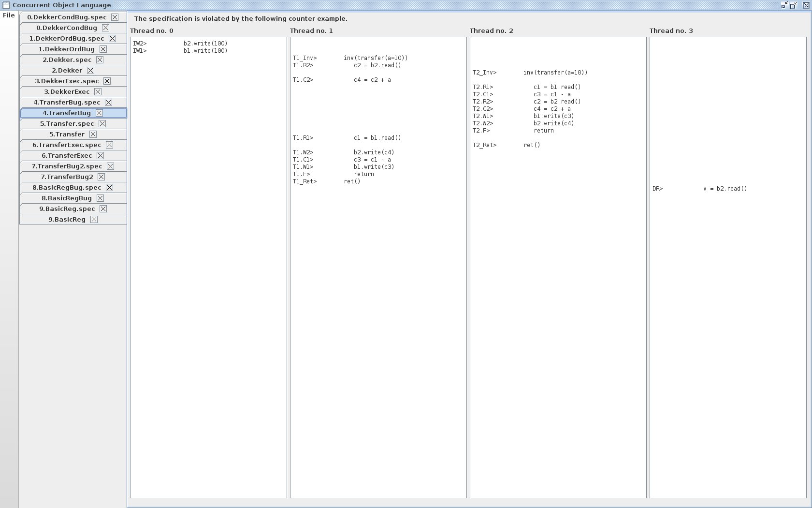Click the IW2 b2.write(100) line in Thread 0
Image resolution: width=812 pixels, height=508 pixels.
tap(180, 44)
